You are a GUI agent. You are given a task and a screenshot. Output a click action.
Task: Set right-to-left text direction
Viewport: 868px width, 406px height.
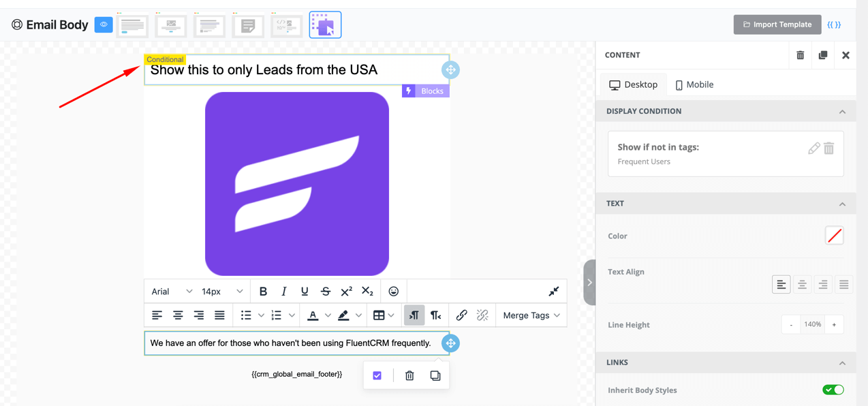coord(435,315)
